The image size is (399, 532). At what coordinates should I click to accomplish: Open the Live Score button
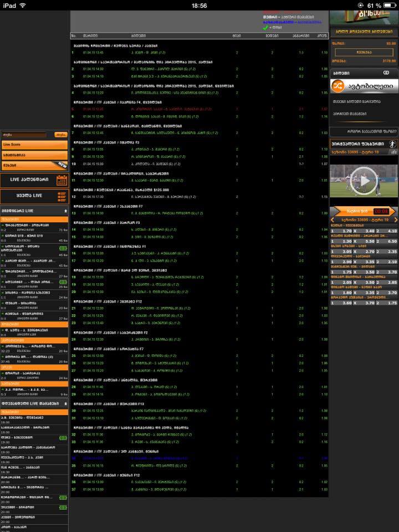34,145
